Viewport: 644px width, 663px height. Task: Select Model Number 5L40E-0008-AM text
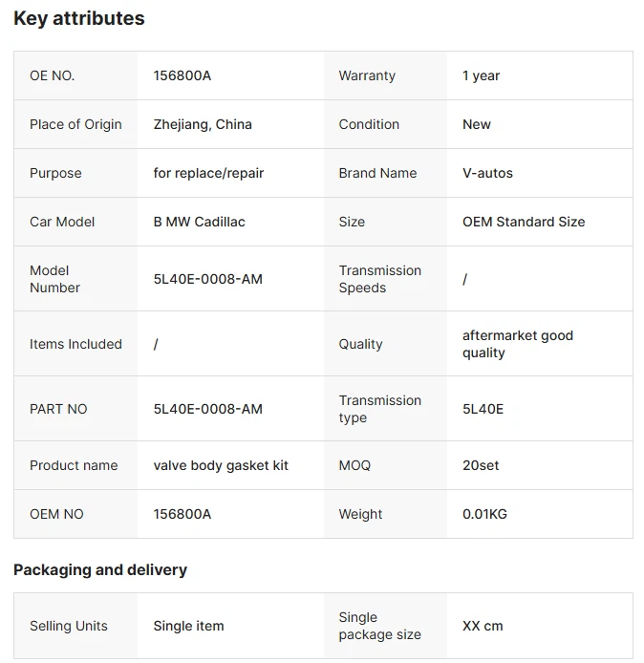(207, 279)
